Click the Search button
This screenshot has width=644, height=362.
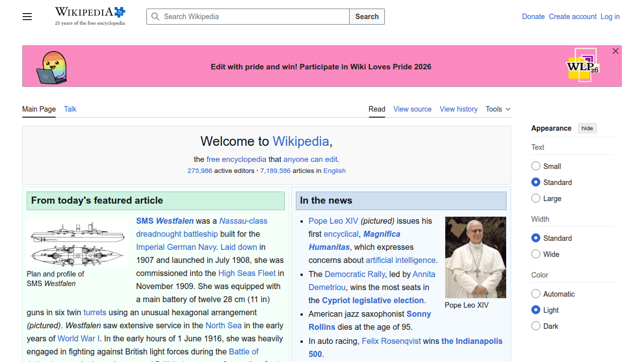click(367, 17)
